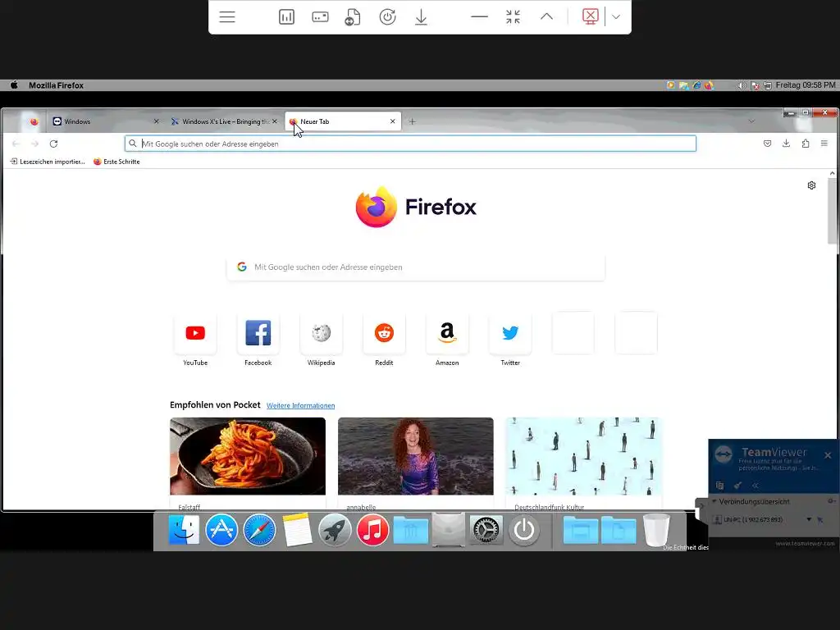Open new tab page settings gear

point(811,185)
